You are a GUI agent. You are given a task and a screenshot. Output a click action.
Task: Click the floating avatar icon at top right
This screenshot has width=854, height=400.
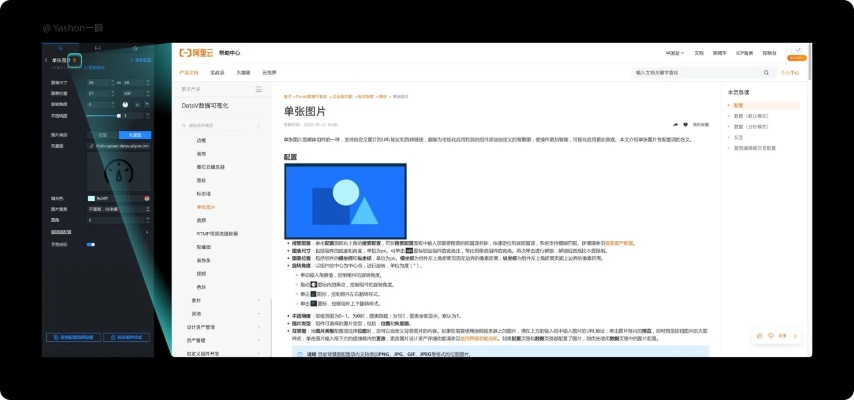795,50
